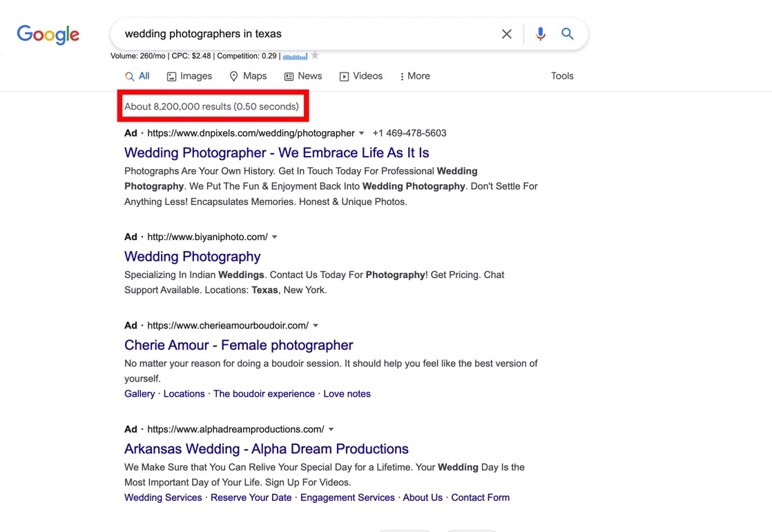The width and height of the screenshot is (772, 532).
Task: Open the 'Love notes' sitelink
Action: tap(347, 394)
